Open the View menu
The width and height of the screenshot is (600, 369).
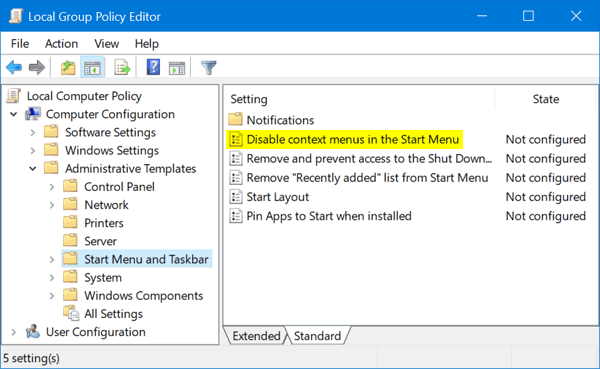pos(107,44)
